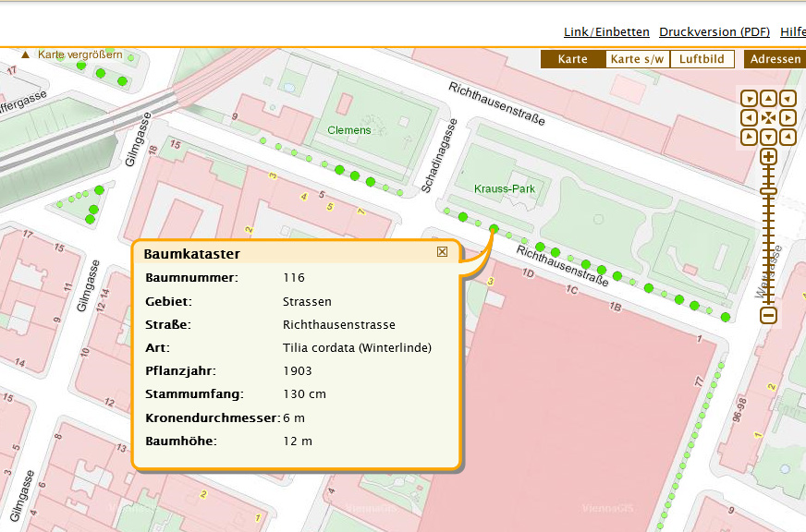Click the zoom level slider handle

[x=768, y=191]
